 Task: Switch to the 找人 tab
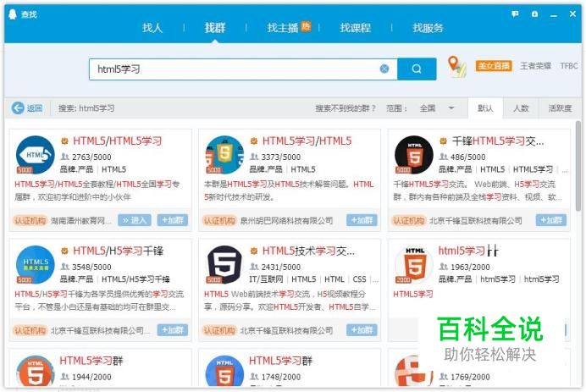pos(152,28)
